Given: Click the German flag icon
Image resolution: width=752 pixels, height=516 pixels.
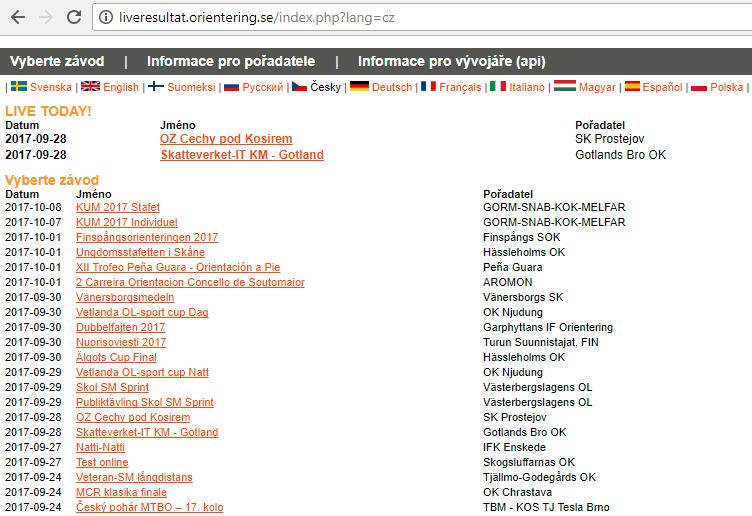Looking at the screenshot, I should click(x=359, y=86).
